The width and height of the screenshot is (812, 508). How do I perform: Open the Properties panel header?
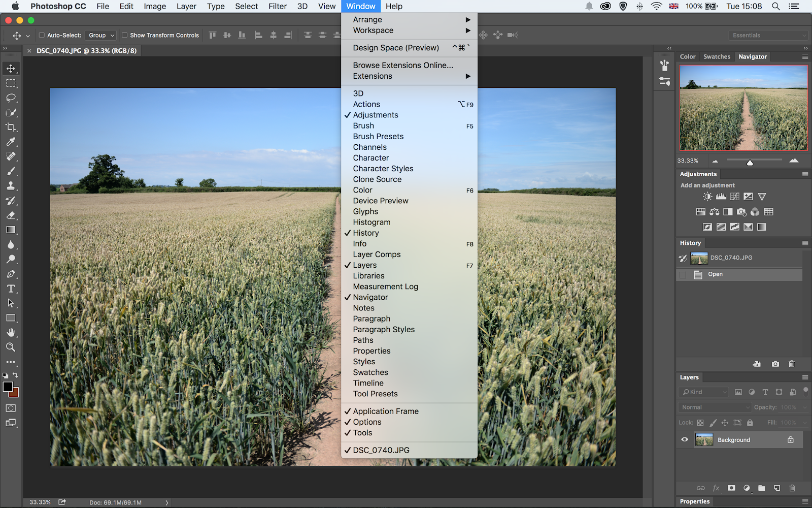pyautogui.click(x=695, y=501)
